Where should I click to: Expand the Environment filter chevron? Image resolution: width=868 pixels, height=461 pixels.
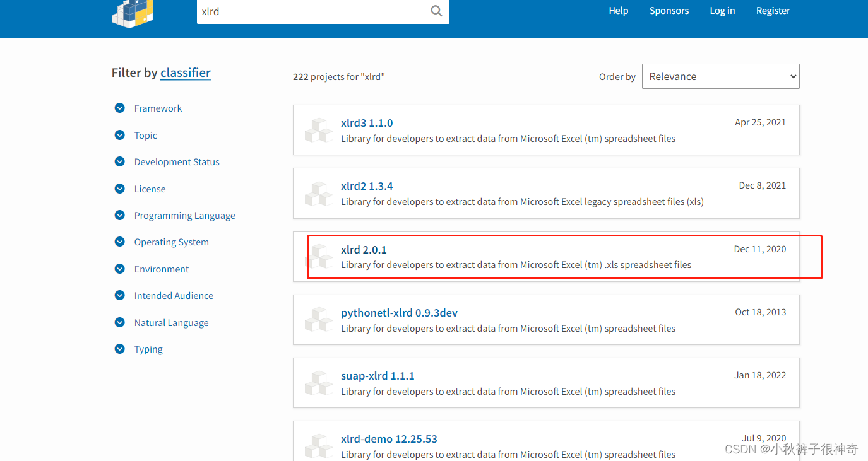(120, 269)
